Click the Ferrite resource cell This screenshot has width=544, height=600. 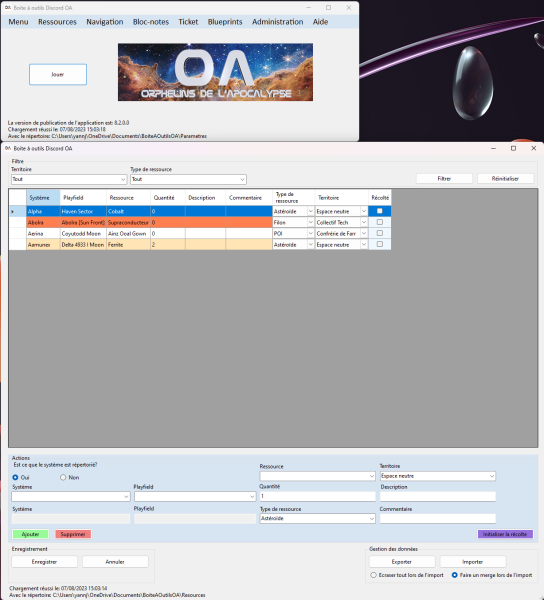(128, 245)
